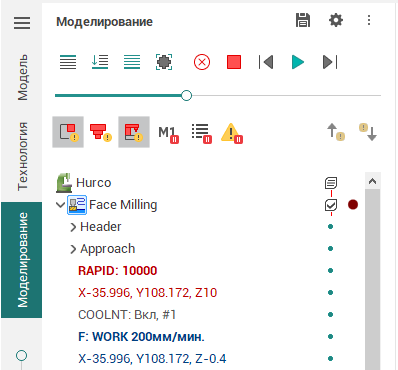Toggle the M1 stop condition icon

tap(168, 133)
